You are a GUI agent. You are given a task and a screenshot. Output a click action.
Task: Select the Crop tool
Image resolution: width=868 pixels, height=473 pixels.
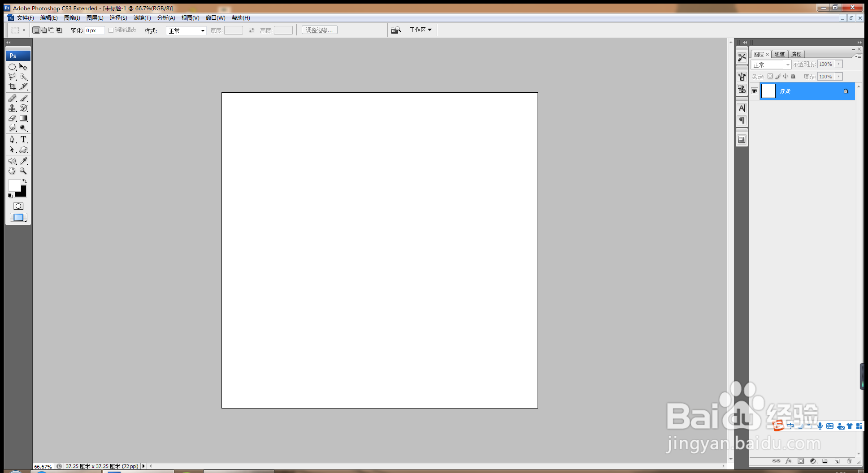click(13, 86)
